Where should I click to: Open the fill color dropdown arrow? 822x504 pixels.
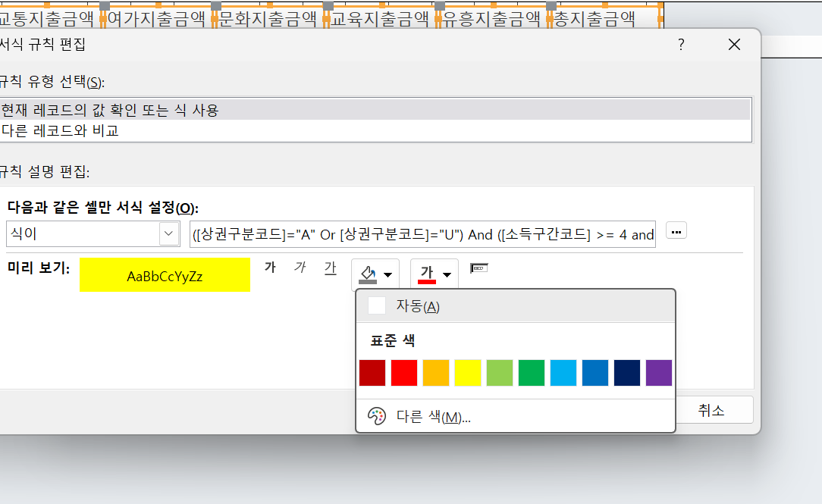click(x=388, y=274)
